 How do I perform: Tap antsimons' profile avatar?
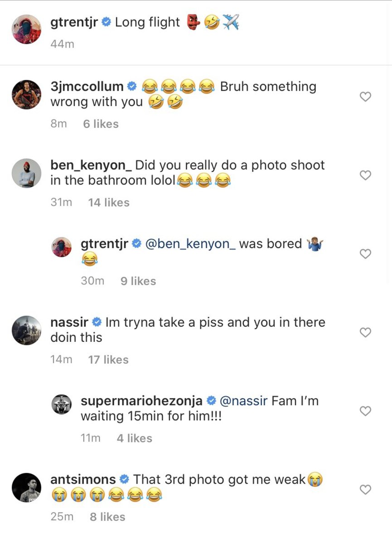pos(26,487)
